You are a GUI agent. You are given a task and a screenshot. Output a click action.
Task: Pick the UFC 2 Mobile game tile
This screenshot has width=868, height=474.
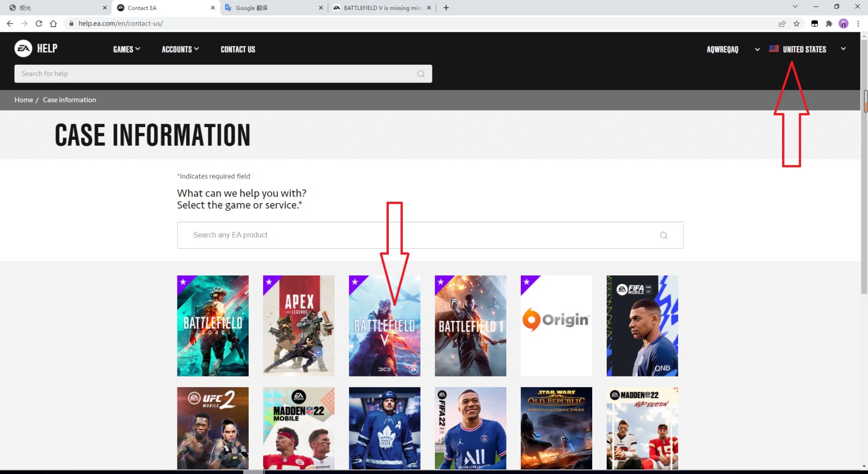[213, 428]
